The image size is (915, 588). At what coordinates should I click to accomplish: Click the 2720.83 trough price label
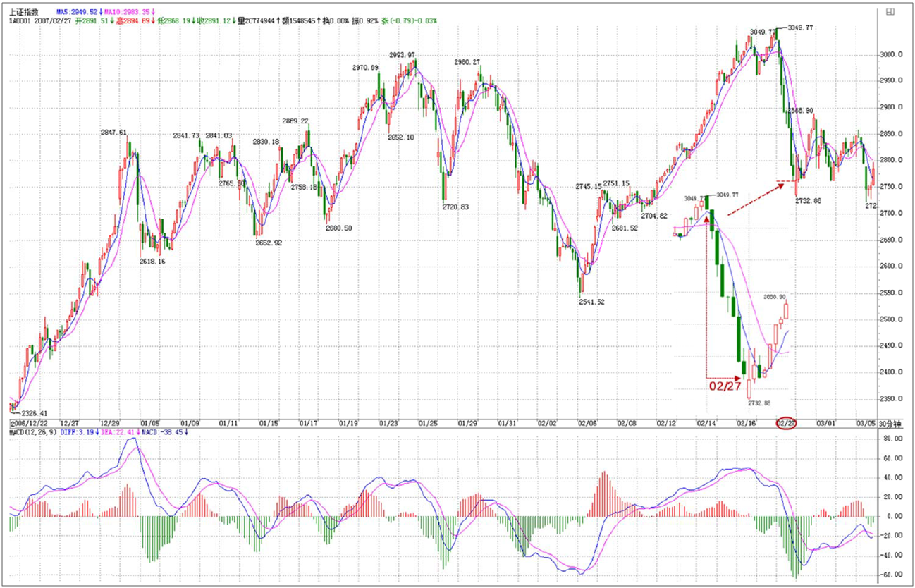455,207
